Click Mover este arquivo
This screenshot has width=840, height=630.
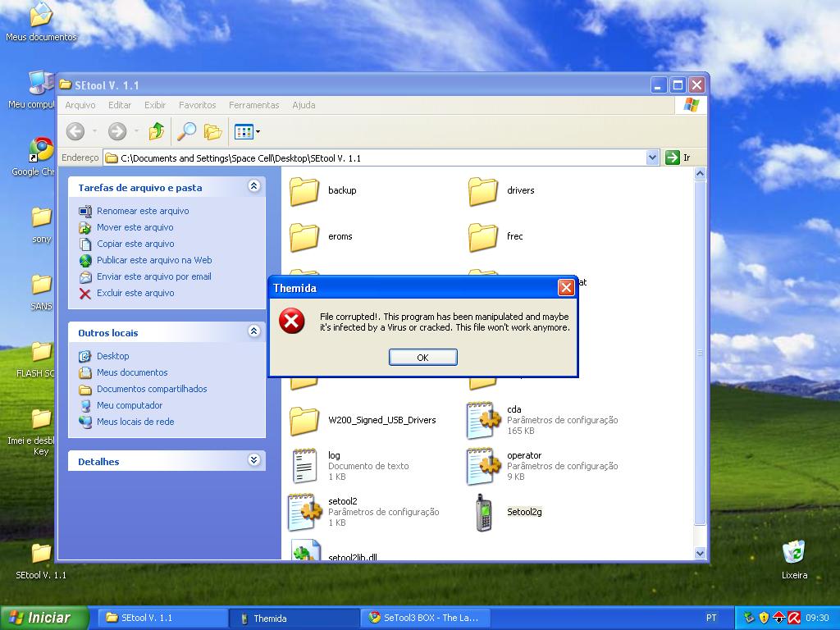(x=135, y=228)
